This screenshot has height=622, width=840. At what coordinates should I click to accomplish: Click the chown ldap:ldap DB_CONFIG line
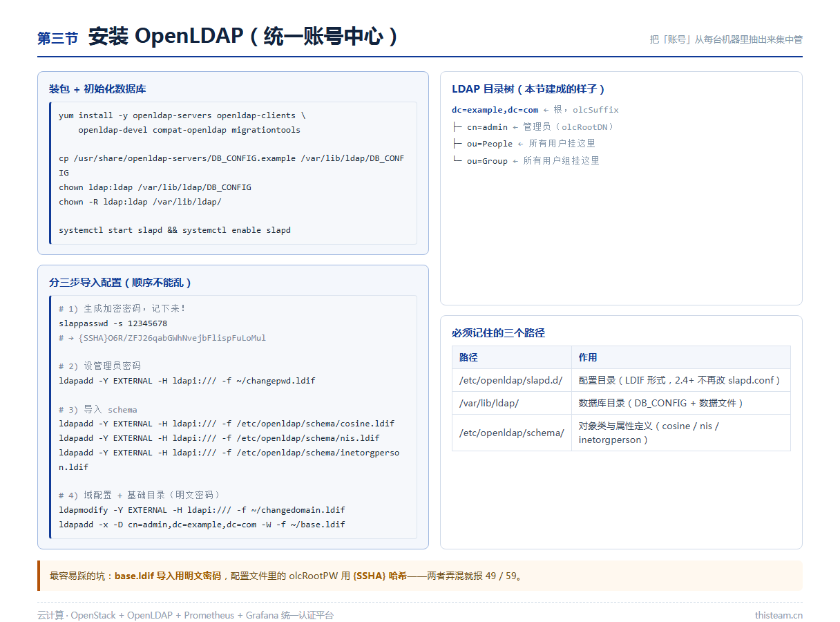coord(155,187)
